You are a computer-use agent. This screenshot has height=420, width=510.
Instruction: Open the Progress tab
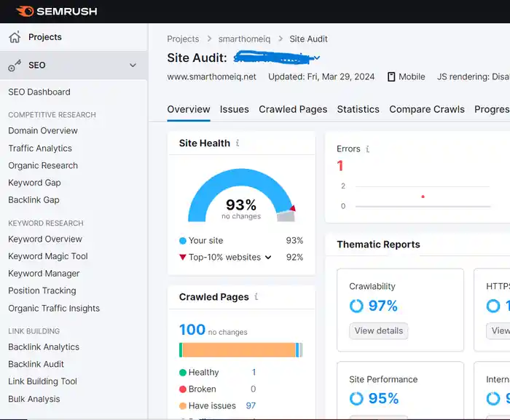point(492,110)
